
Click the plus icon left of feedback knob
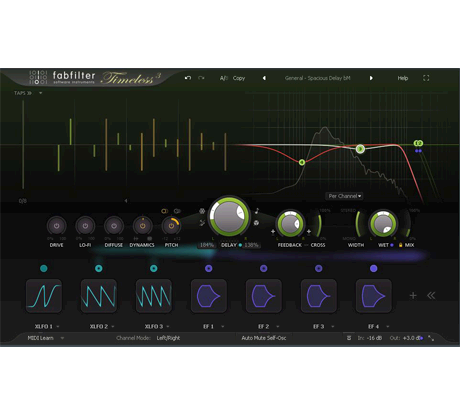click(273, 231)
